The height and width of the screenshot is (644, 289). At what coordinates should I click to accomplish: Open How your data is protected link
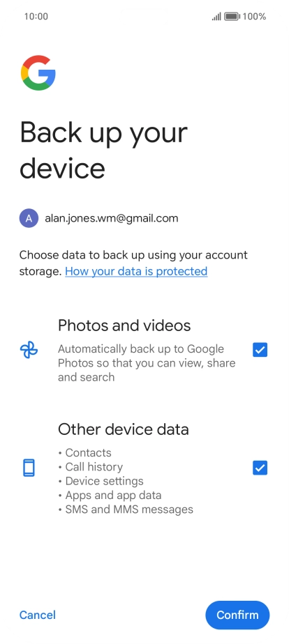(x=136, y=271)
